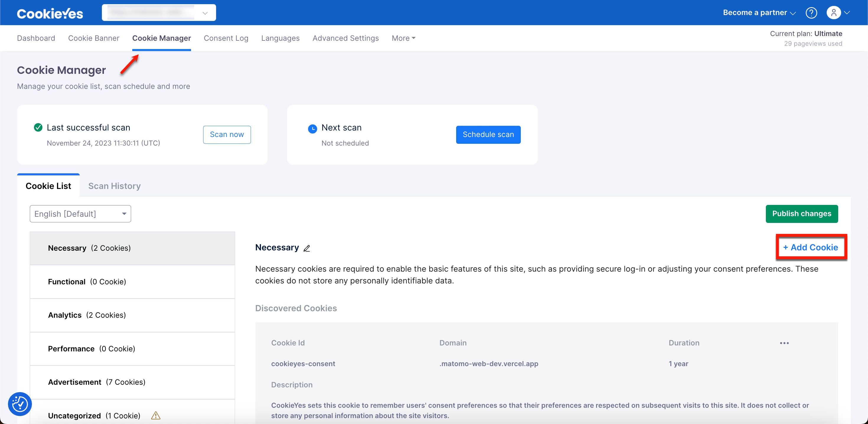This screenshot has height=424, width=868.
Task: Click the Schedule scan button
Action: click(x=488, y=134)
